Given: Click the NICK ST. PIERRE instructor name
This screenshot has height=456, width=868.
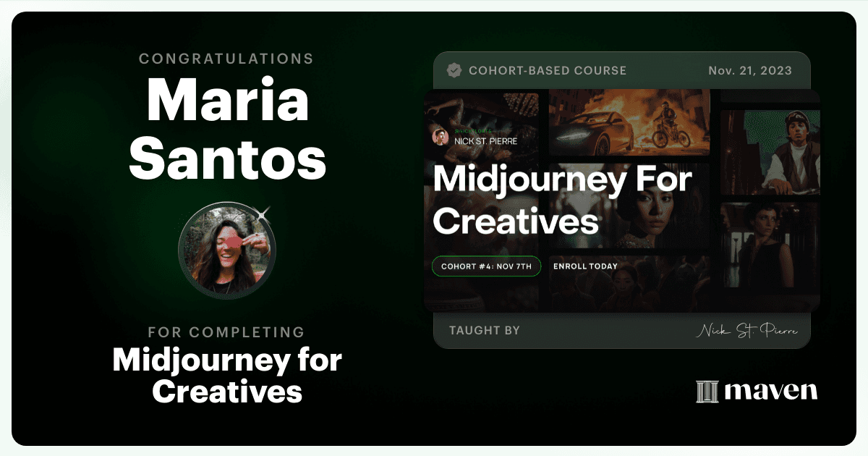Looking at the screenshot, I should [x=485, y=141].
